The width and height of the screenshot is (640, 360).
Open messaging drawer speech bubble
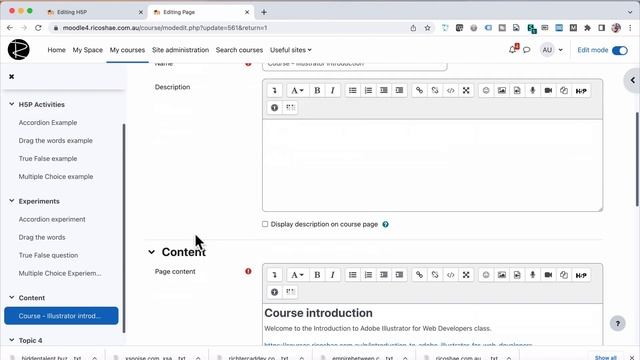point(527,50)
